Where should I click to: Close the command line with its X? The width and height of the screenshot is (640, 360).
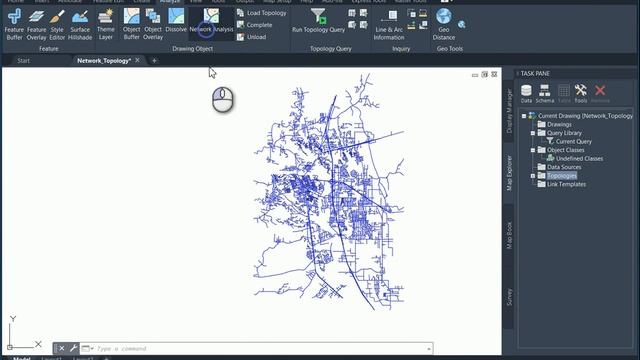tap(62, 349)
